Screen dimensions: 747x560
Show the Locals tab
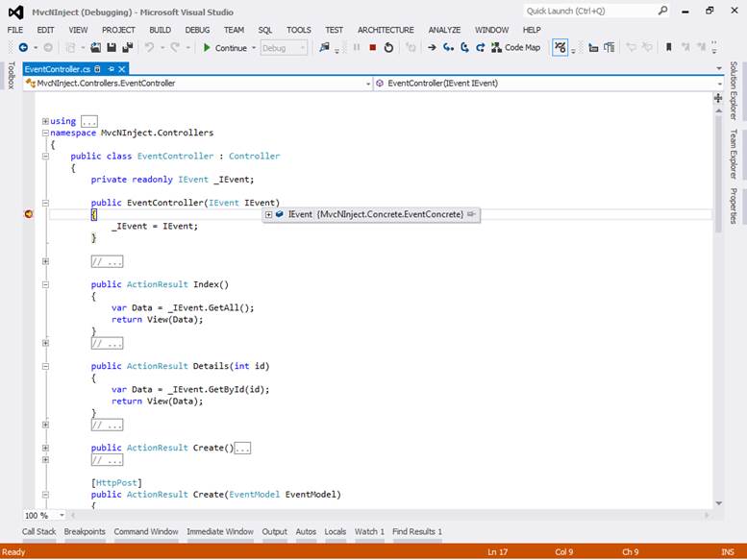336,532
